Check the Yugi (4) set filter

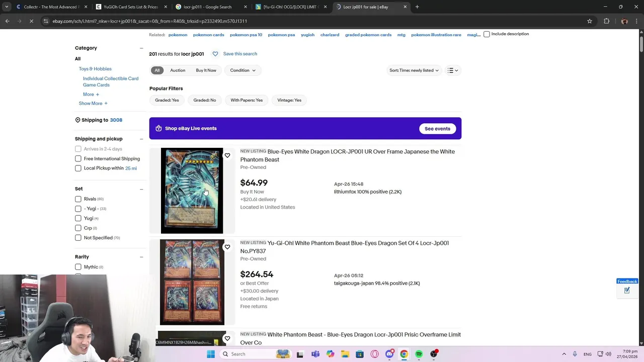(78, 218)
